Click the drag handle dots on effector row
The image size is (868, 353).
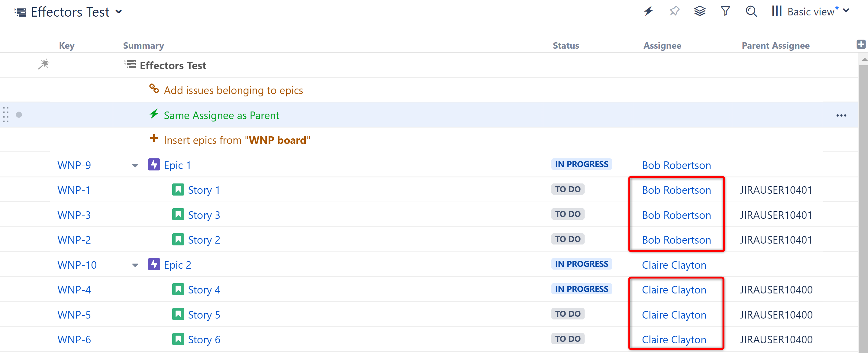coord(5,115)
